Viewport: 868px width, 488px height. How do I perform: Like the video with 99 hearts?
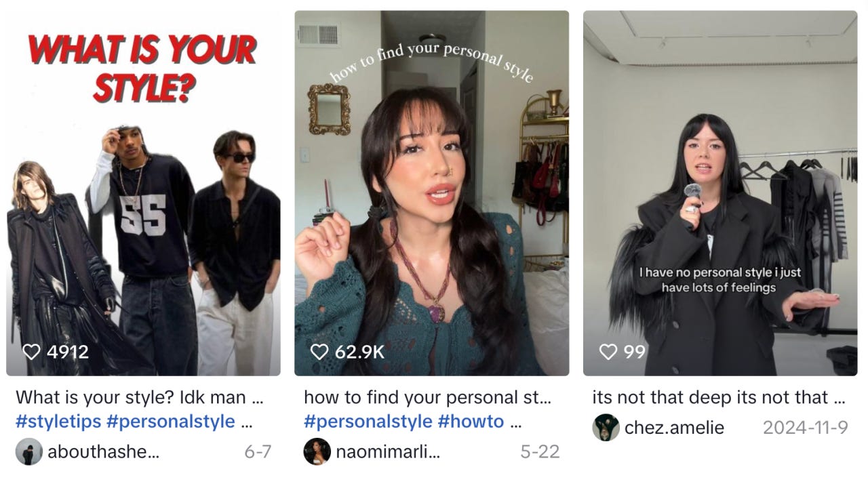click(x=608, y=352)
